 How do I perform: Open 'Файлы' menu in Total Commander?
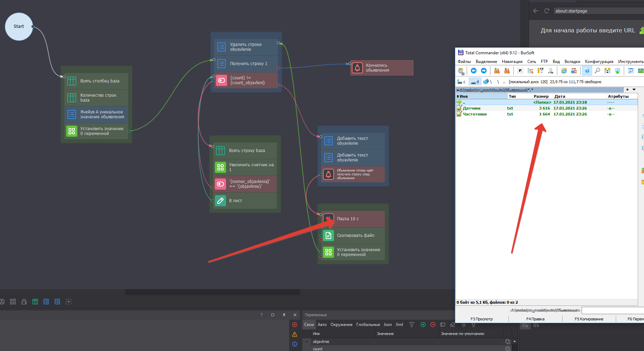pyautogui.click(x=464, y=62)
